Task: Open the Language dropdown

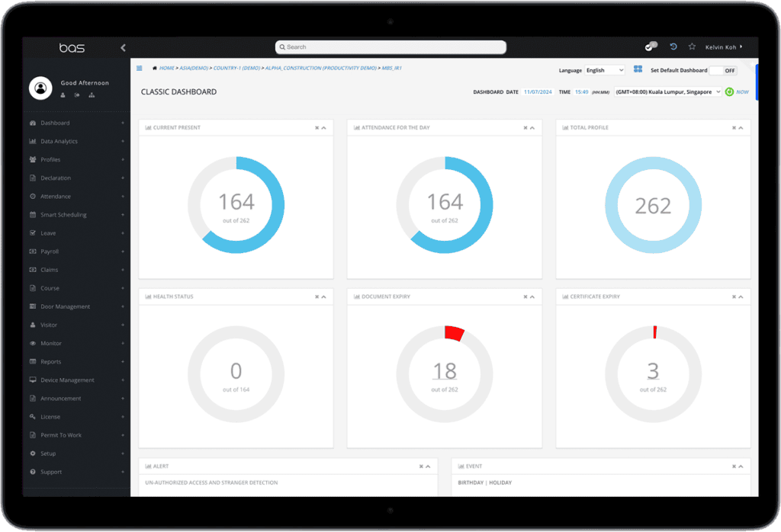Action: [x=604, y=70]
